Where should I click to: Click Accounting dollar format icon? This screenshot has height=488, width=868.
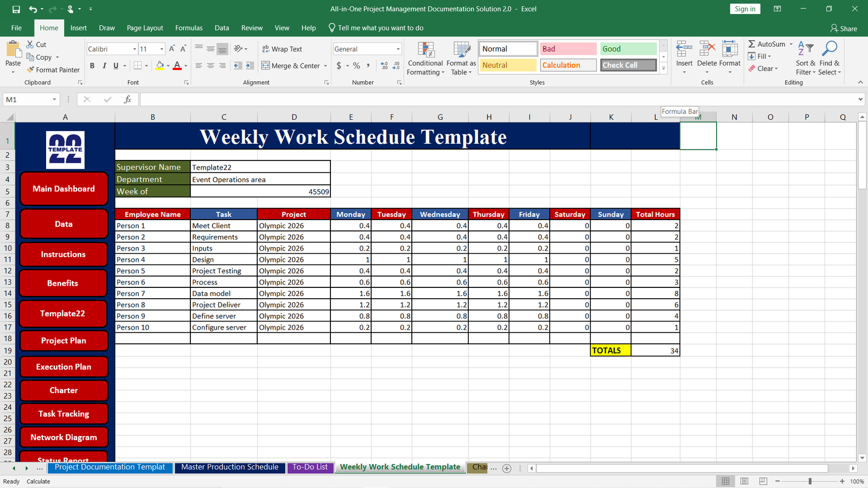click(x=339, y=66)
